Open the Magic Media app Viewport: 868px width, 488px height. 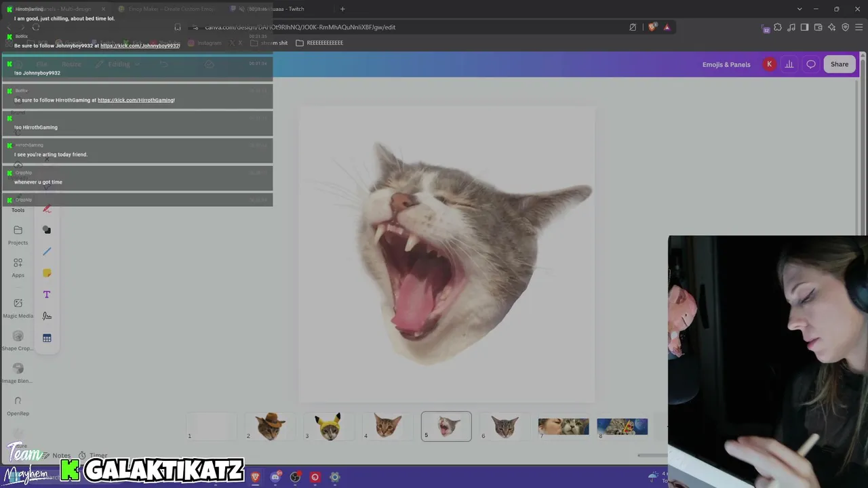(x=18, y=308)
